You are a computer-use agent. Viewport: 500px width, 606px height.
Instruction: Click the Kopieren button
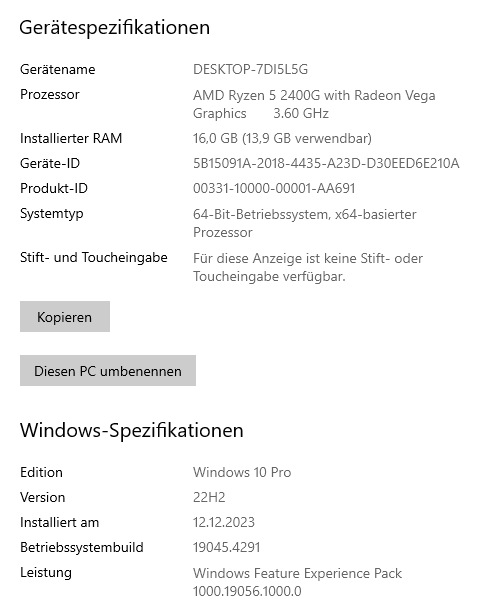65,317
